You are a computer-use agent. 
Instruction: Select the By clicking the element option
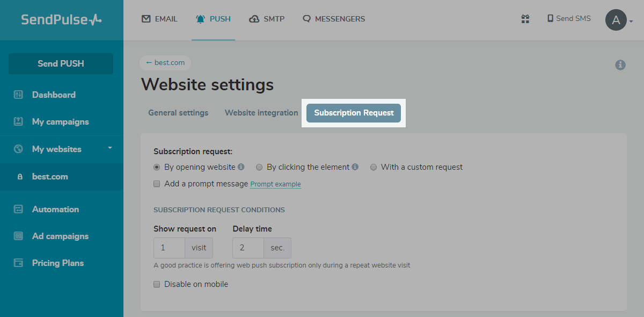point(259,167)
